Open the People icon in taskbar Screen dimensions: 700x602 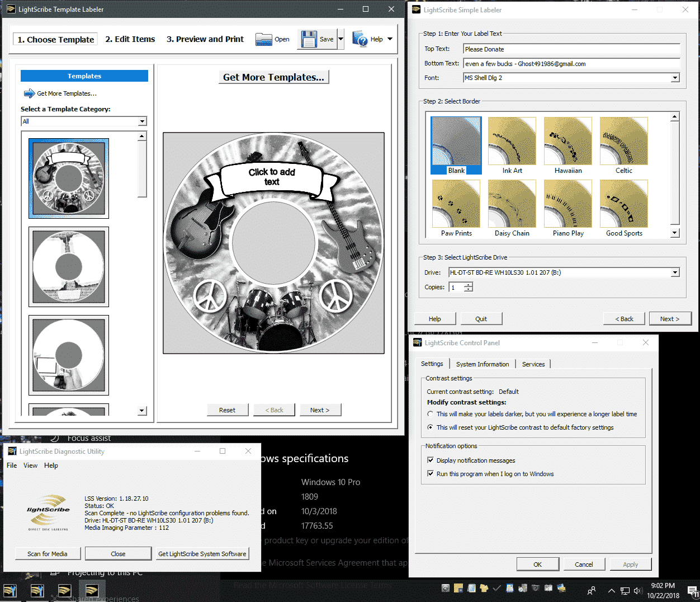click(x=591, y=590)
